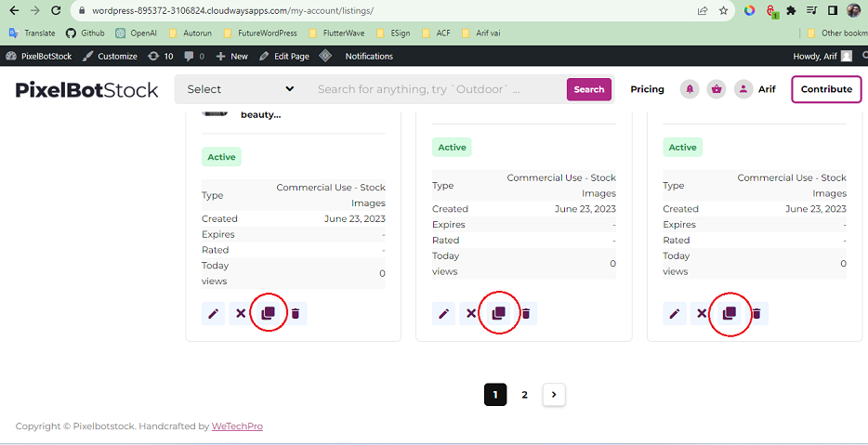Reload the current page

click(56, 10)
